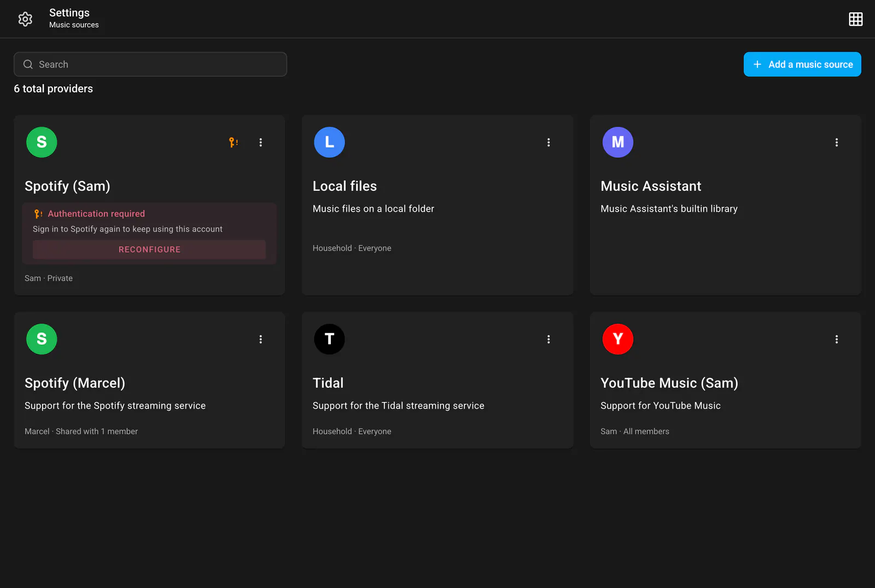875x588 pixels.
Task: Click the key warning icon on Spotify (Sam)
Action: click(x=234, y=142)
